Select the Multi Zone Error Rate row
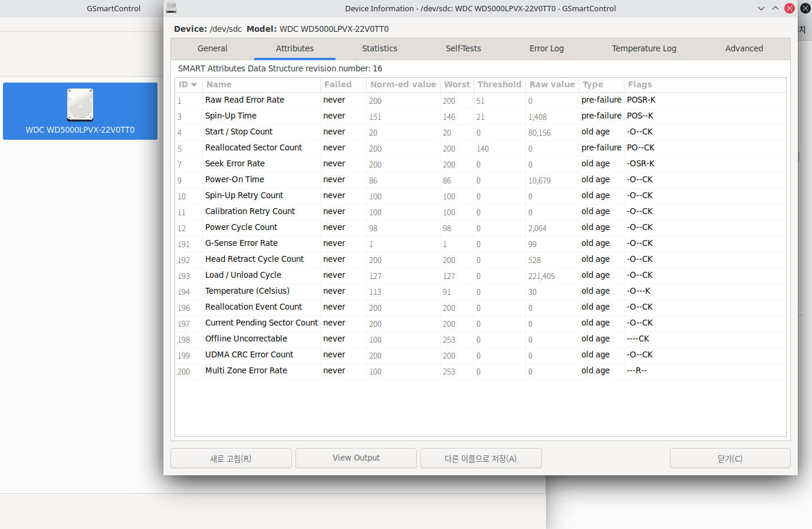Image resolution: width=812 pixels, height=529 pixels. (x=481, y=371)
